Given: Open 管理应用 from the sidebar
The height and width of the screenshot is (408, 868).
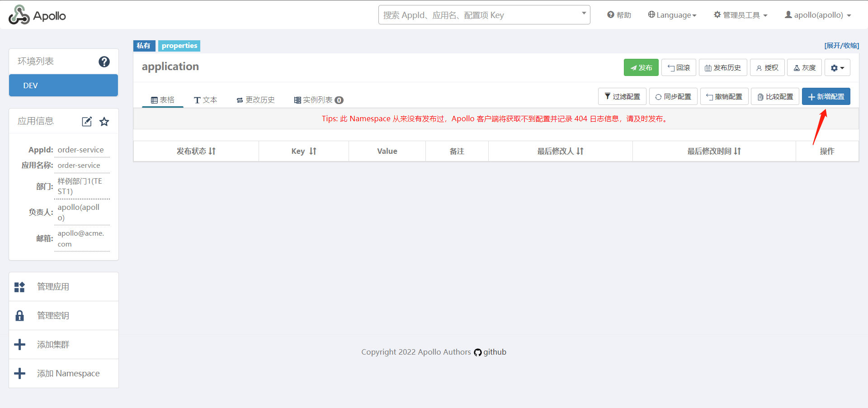Looking at the screenshot, I should pos(53,287).
